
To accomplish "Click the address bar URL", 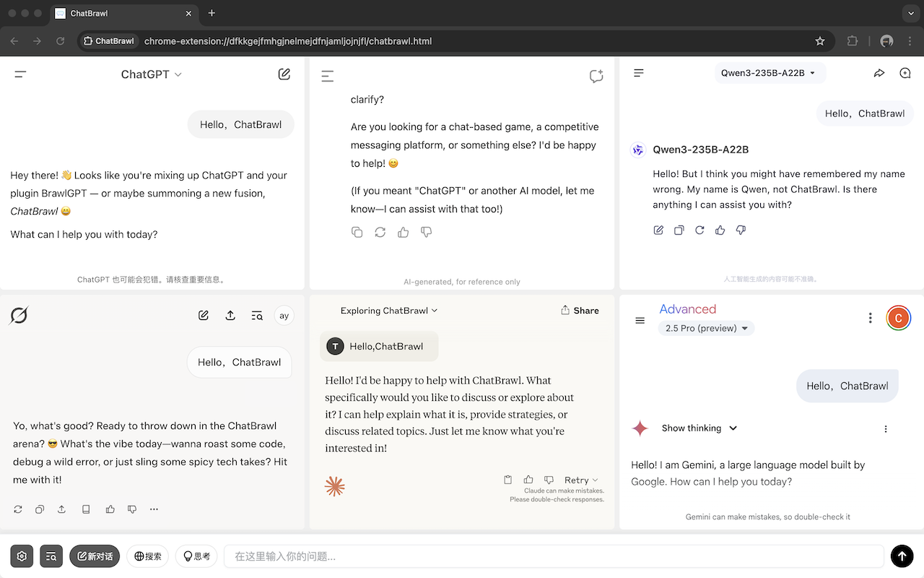I will pyautogui.click(x=288, y=41).
